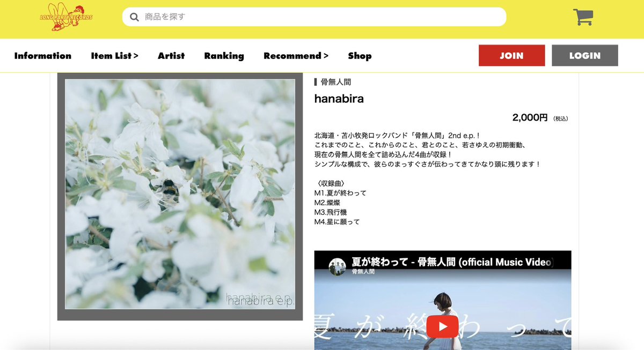Click the red JOIN button
Screen dimensions: 644x350
click(511, 56)
